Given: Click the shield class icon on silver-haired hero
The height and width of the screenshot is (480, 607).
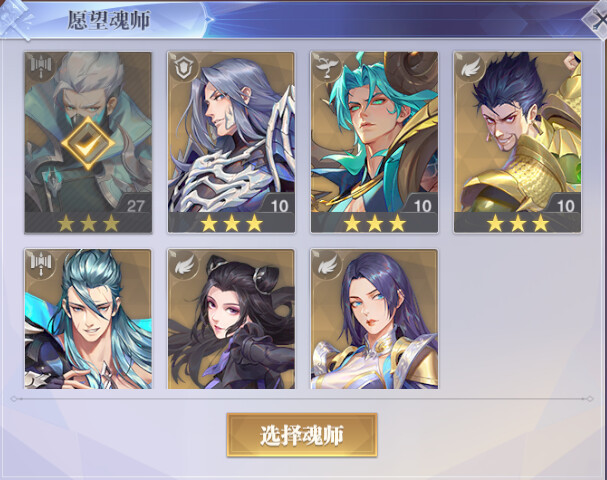Looking at the screenshot, I should click(x=183, y=67).
